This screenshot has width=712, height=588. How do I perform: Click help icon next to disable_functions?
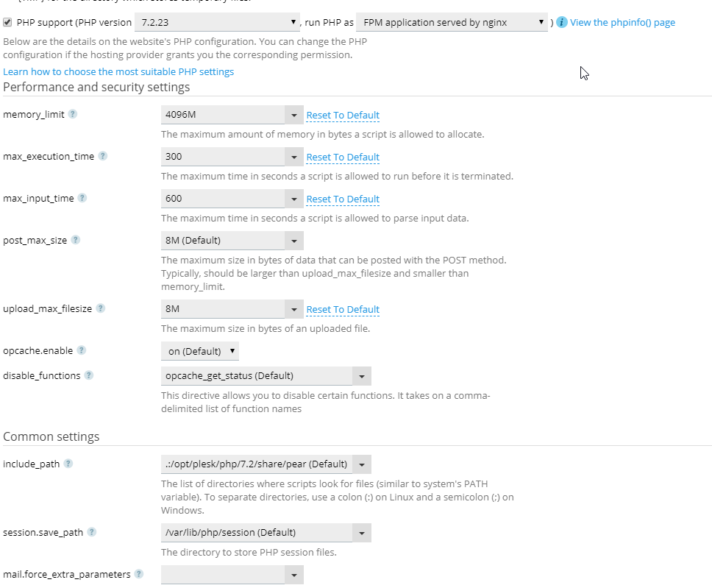tap(88, 375)
